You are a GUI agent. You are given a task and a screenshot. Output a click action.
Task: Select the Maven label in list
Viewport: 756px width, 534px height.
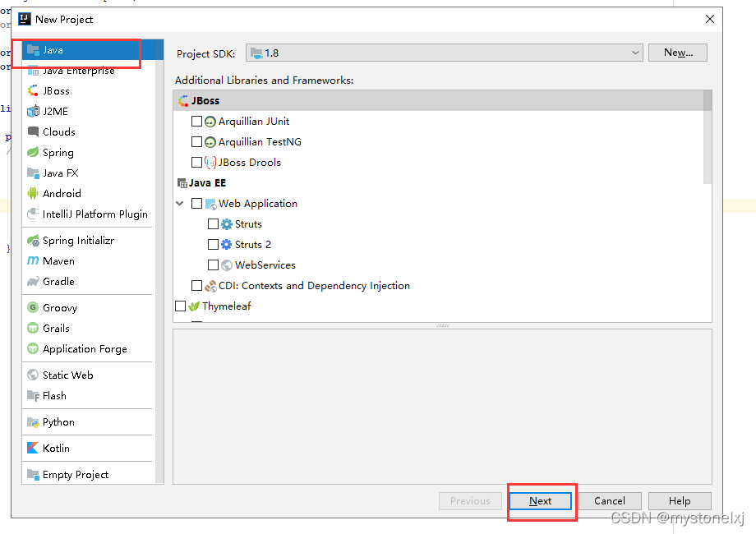click(x=58, y=260)
